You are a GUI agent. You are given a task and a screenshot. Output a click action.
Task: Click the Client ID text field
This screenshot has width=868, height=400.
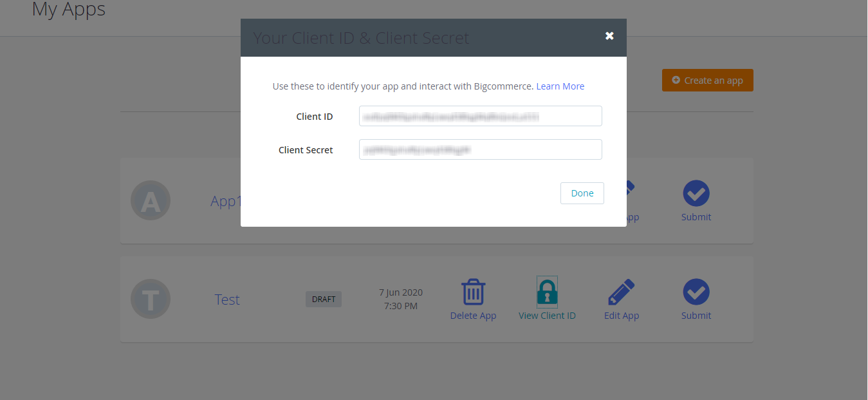point(480,117)
